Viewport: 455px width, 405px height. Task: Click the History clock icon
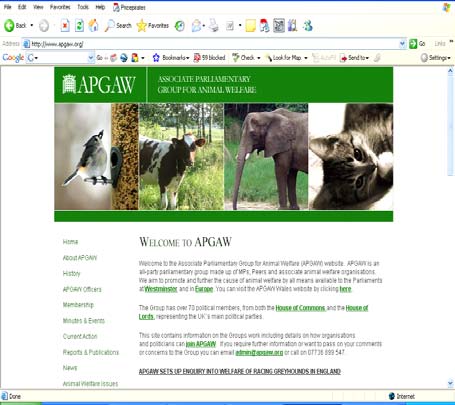(180, 26)
